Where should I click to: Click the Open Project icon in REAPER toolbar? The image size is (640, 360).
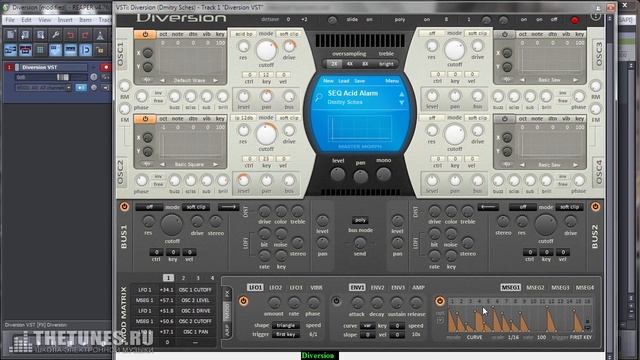click(x=25, y=35)
